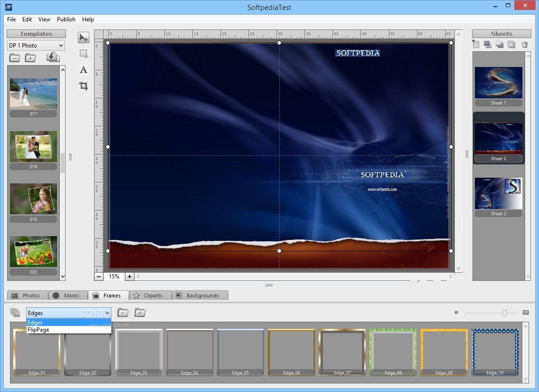Screen dimensions: 539x392
Task: Remove template folder with minus folder icon
Action: (14, 58)
